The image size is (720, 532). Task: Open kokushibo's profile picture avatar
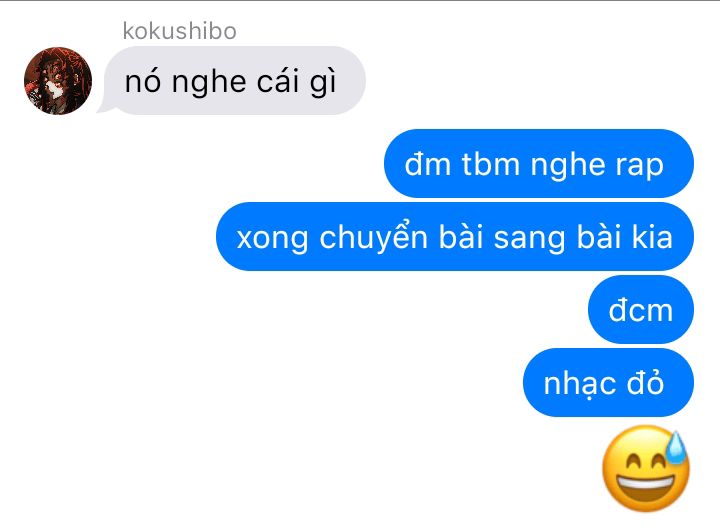click(x=58, y=80)
